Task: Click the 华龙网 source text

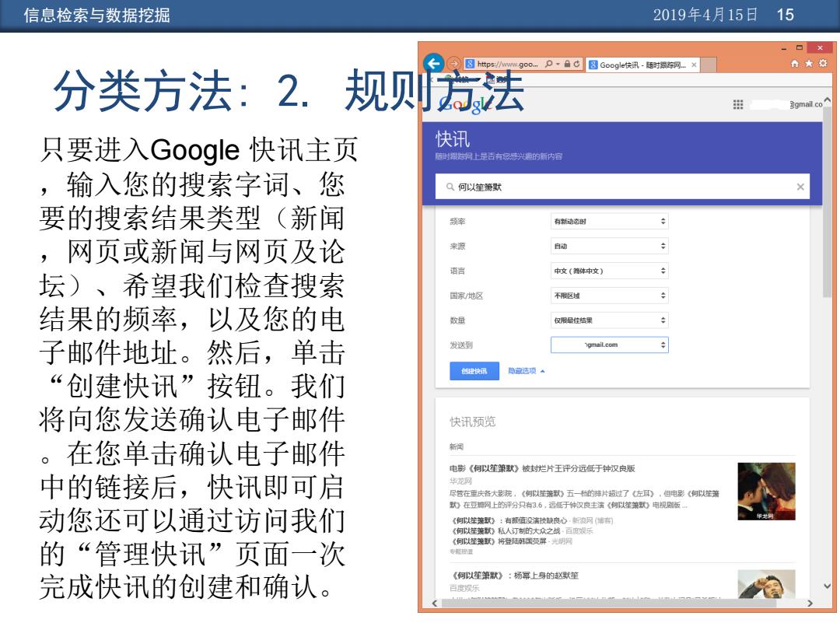Action: pyautogui.click(x=460, y=481)
